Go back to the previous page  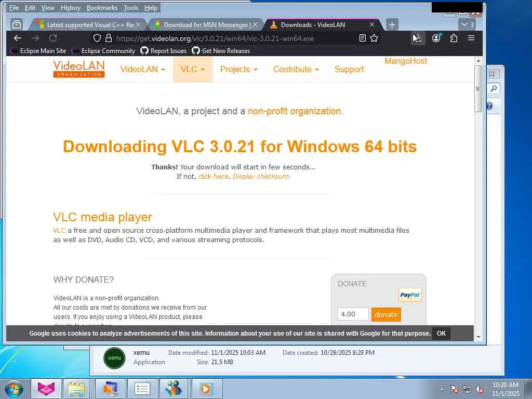[x=18, y=38]
